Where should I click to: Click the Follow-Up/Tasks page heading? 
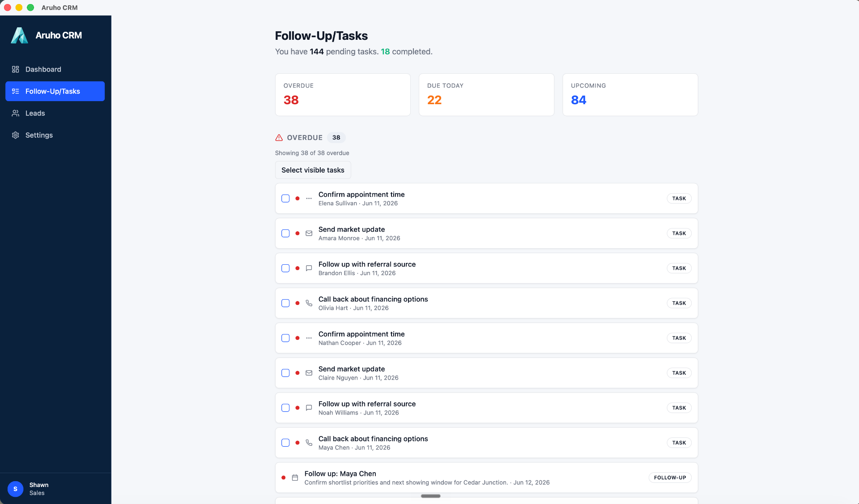click(321, 36)
